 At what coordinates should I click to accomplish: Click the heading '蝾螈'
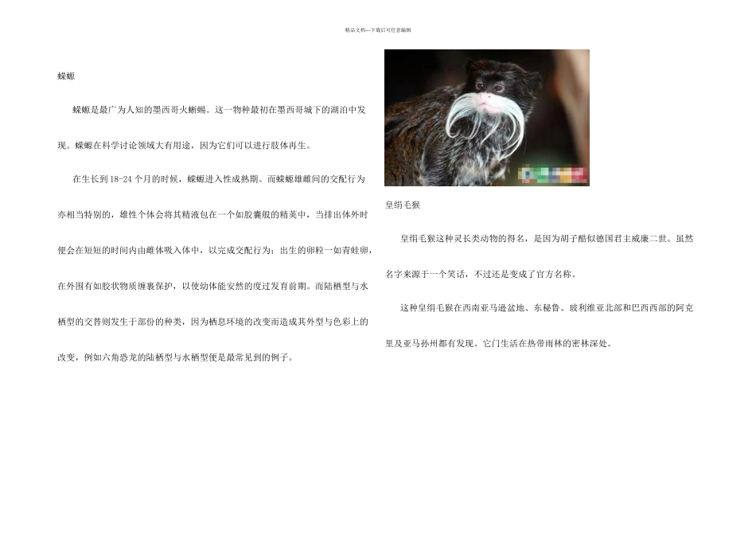click(x=66, y=76)
